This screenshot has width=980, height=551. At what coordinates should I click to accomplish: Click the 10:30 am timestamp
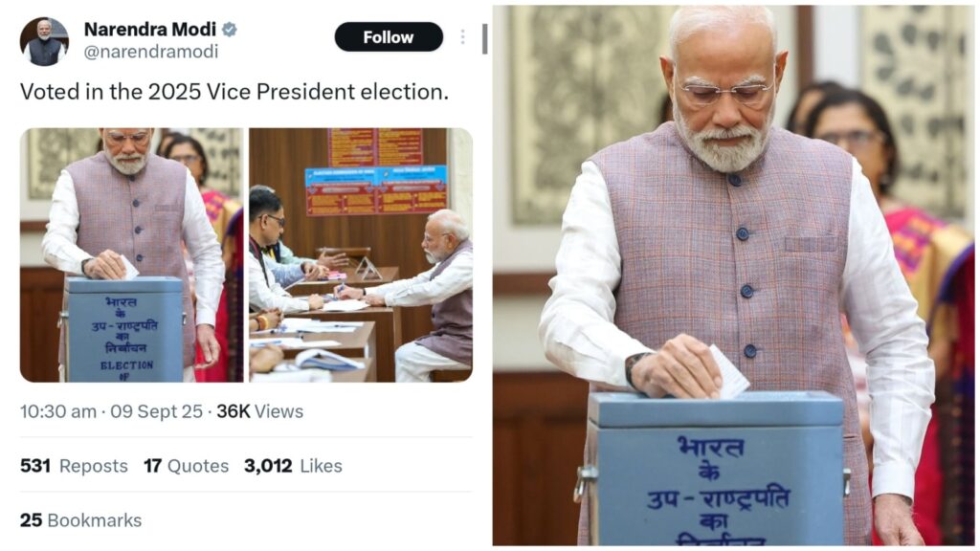click(57, 411)
